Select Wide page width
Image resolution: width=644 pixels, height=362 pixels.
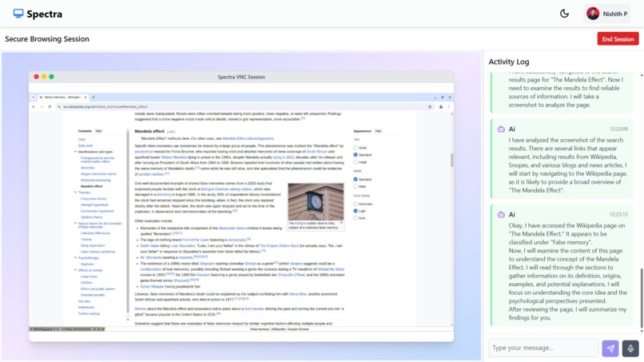(356, 186)
